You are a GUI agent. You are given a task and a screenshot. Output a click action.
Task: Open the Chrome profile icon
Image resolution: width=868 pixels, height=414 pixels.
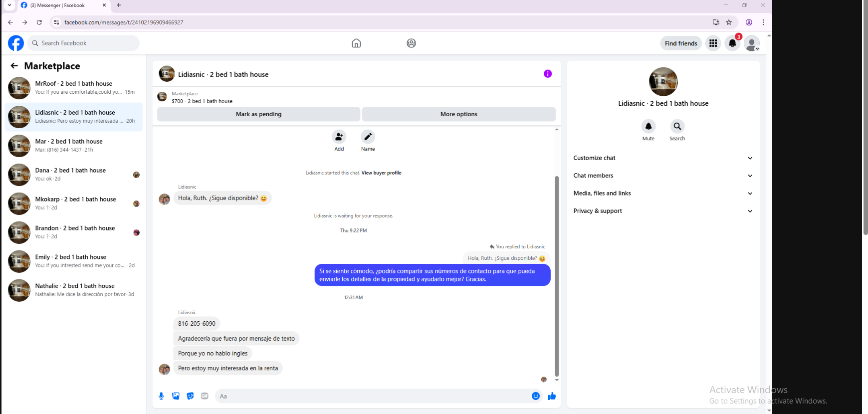point(749,22)
